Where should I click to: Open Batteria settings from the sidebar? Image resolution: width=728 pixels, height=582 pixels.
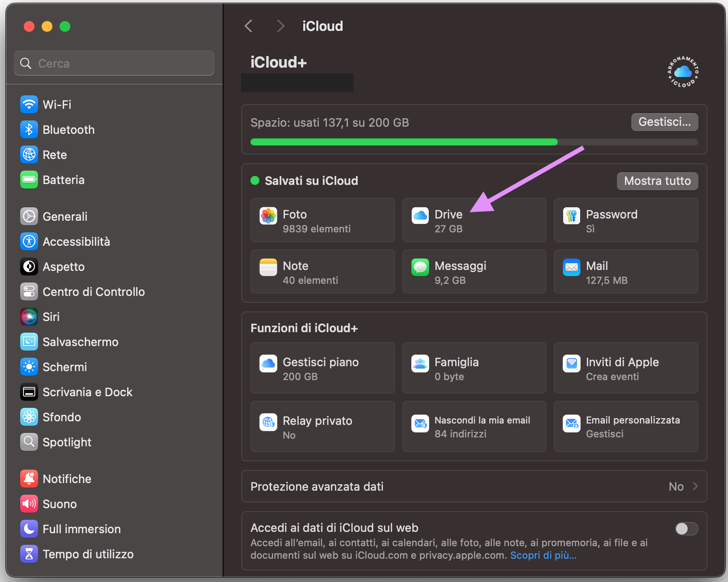pos(29,180)
